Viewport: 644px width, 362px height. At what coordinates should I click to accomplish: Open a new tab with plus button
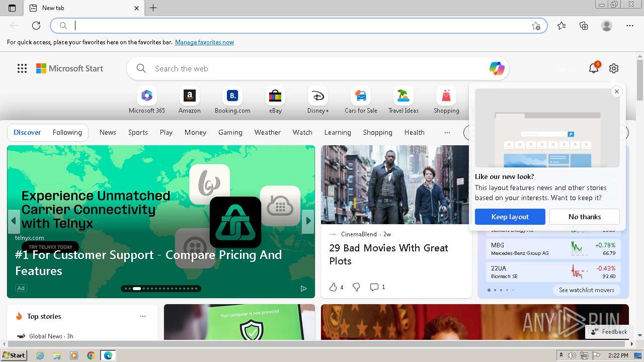click(x=153, y=8)
